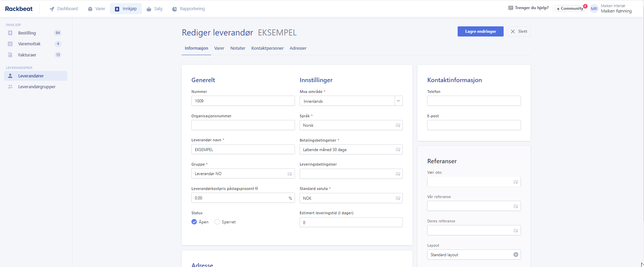Switch to the Kontaktpersoner tab
Screen dimensions: 644x267
[267, 48]
